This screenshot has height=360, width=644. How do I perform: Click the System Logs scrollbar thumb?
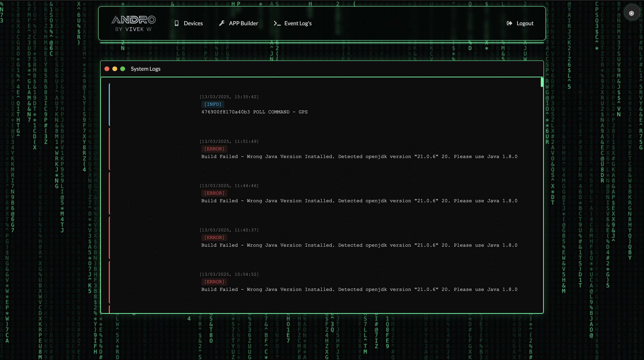point(542,82)
